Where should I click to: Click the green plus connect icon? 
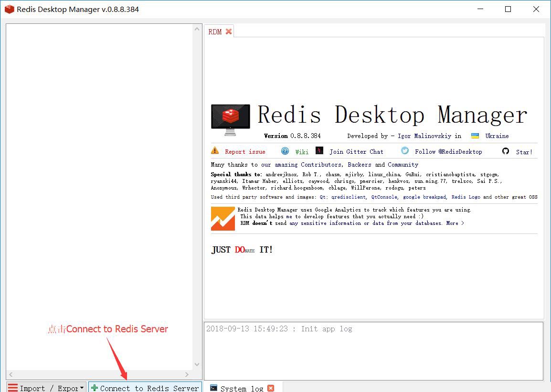click(x=95, y=387)
